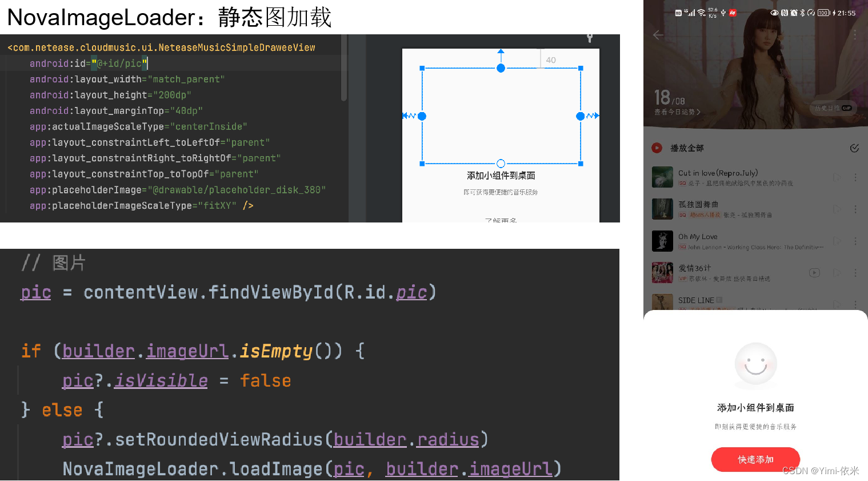868x481 pixels.
Task: Click the right constraint handle circle in the layout preview
Action: click(580, 116)
